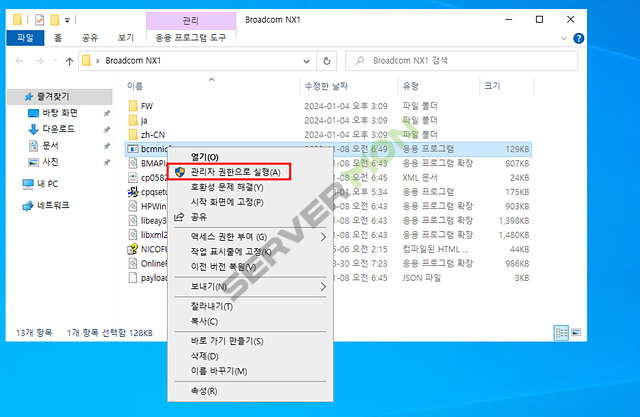Select 즐겨찾기 in navigation pane
This screenshot has width=640, height=417.
click(x=60, y=97)
